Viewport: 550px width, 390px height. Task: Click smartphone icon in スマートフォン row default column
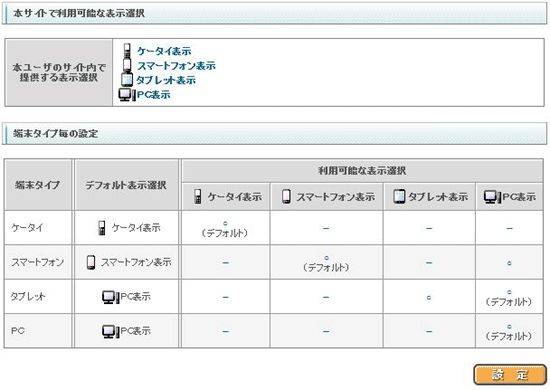click(91, 262)
